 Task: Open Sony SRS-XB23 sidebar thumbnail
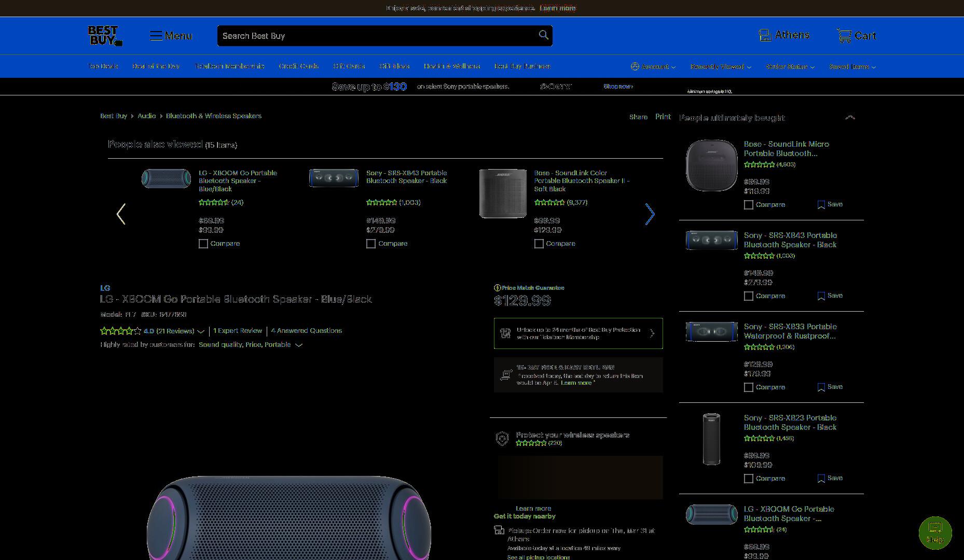pos(711,439)
